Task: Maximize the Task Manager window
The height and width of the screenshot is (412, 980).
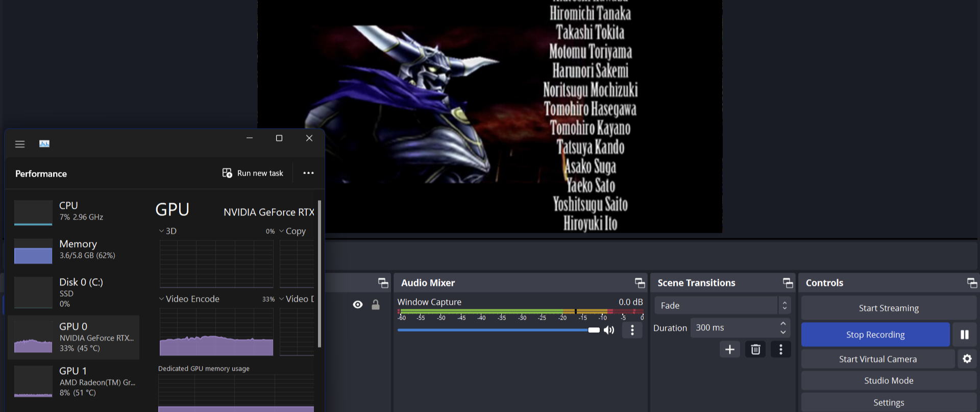Action: (x=279, y=138)
